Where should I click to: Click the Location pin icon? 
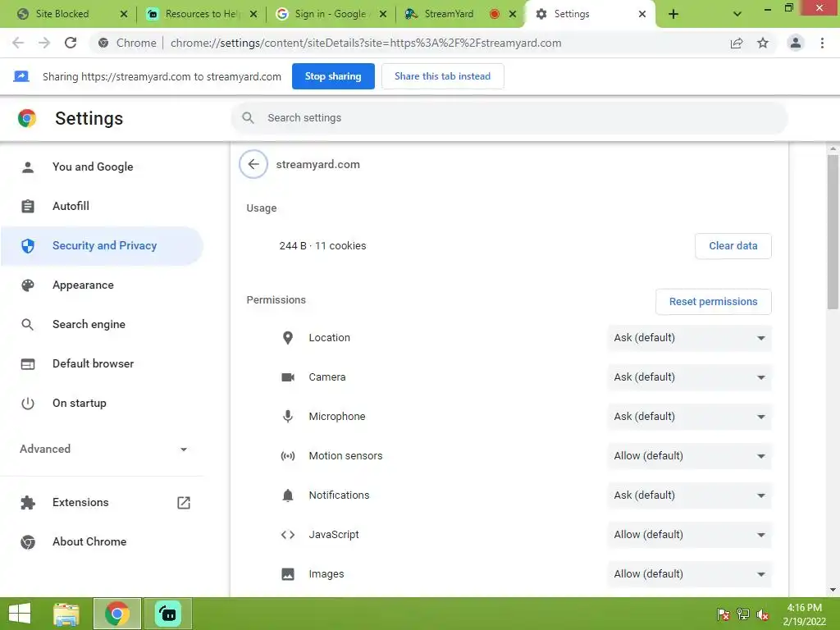[288, 337]
